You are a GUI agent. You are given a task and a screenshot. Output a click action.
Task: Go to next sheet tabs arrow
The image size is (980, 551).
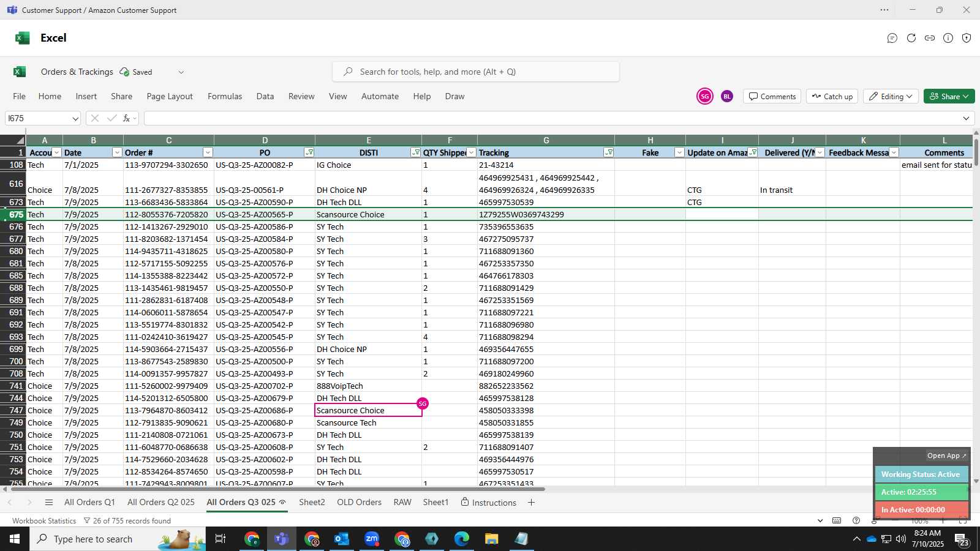coord(29,503)
